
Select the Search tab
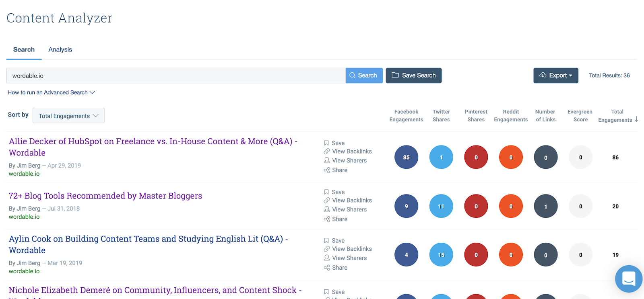click(x=24, y=49)
